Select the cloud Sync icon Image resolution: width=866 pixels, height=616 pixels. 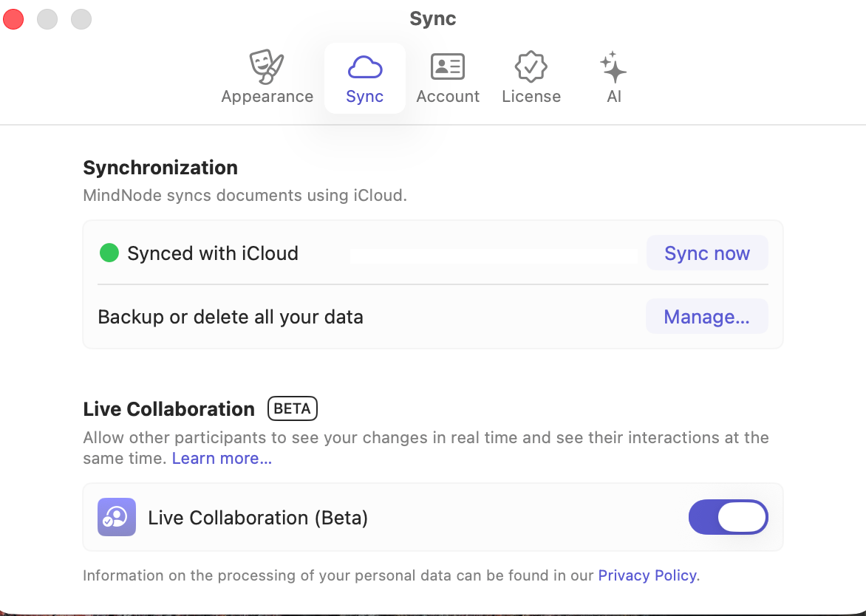click(x=364, y=66)
